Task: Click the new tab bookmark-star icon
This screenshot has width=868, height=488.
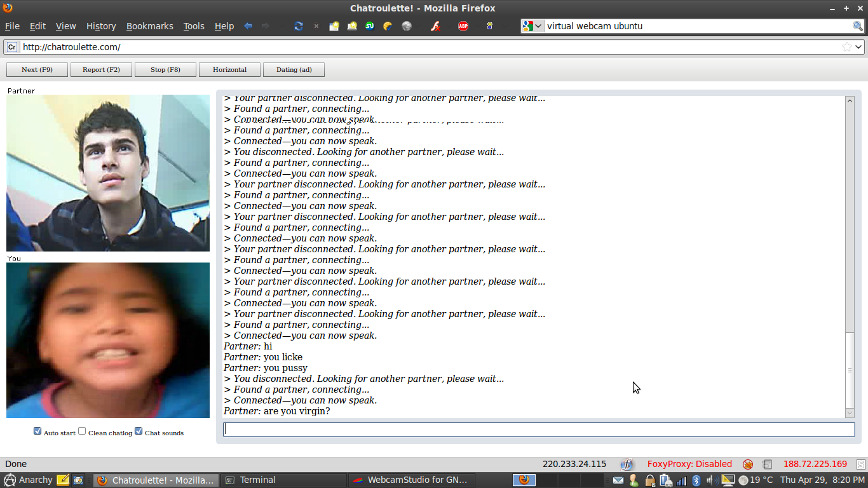Action: 334,26
